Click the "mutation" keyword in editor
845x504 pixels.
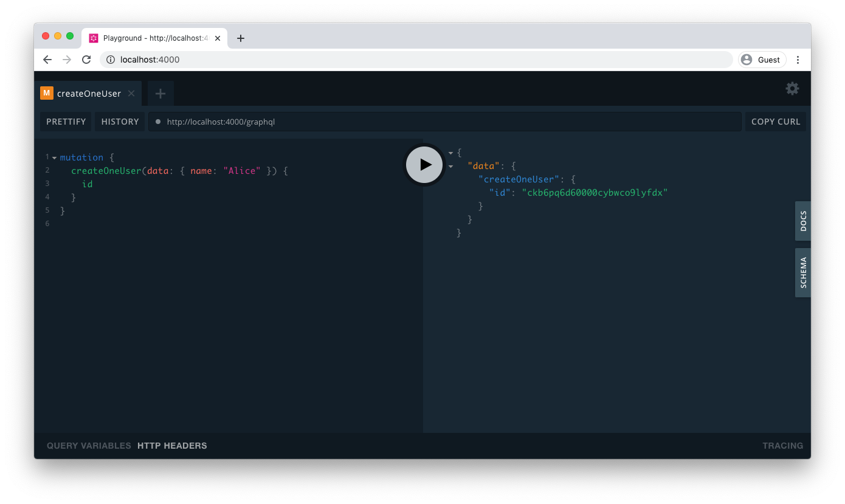click(81, 157)
